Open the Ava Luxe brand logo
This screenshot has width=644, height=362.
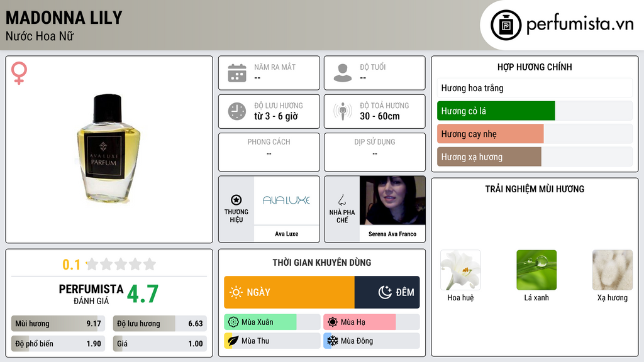pyautogui.click(x=286, y=200)
